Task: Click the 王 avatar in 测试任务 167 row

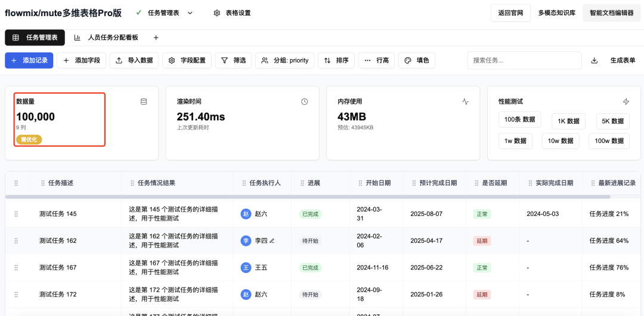Action: pos(246,268)
